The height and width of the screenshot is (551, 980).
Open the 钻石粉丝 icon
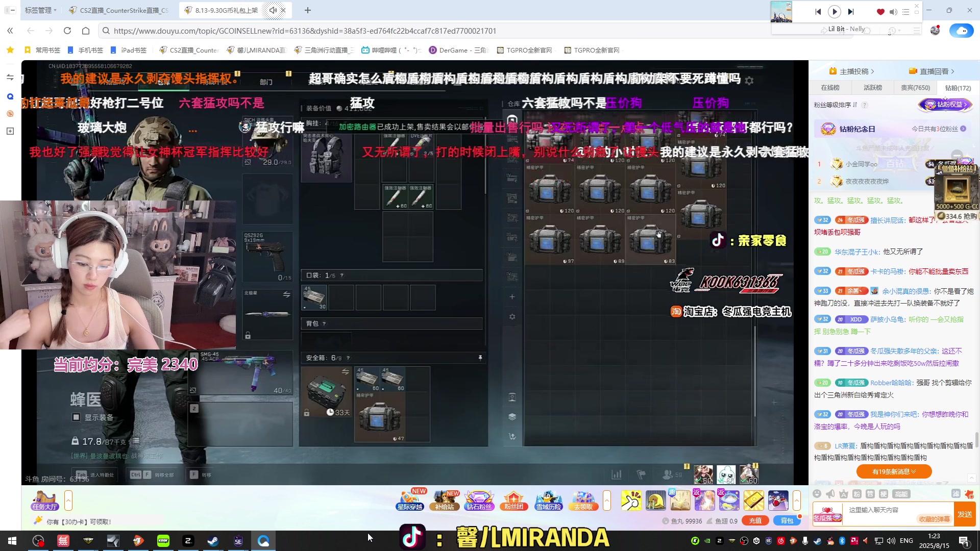pos(479,500)
